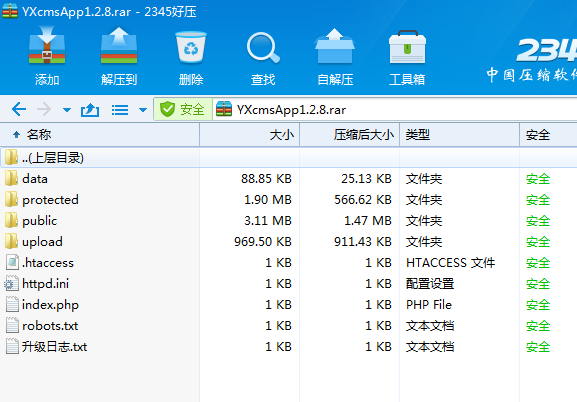Click the list view mode icon
The height and width of the screenshot is (402, 577).
pos(120,110)
